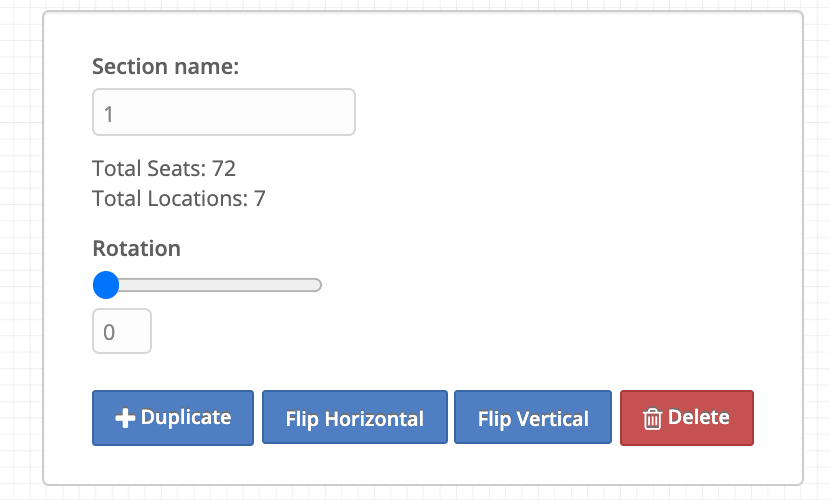Click the 'Total Locations' label text
Image resolution: width=830 pixels, height=500 pixels.
tap(170, 199)
